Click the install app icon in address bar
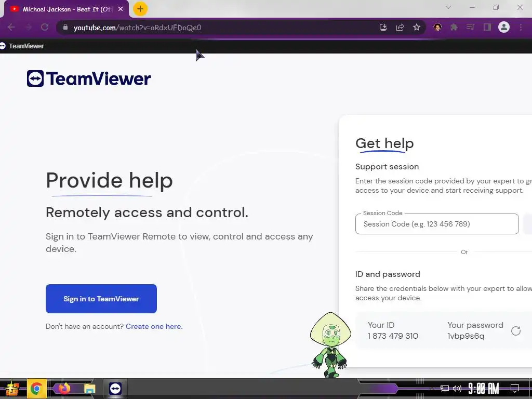This screenshot has width=532, height=399. pos(383,27)
